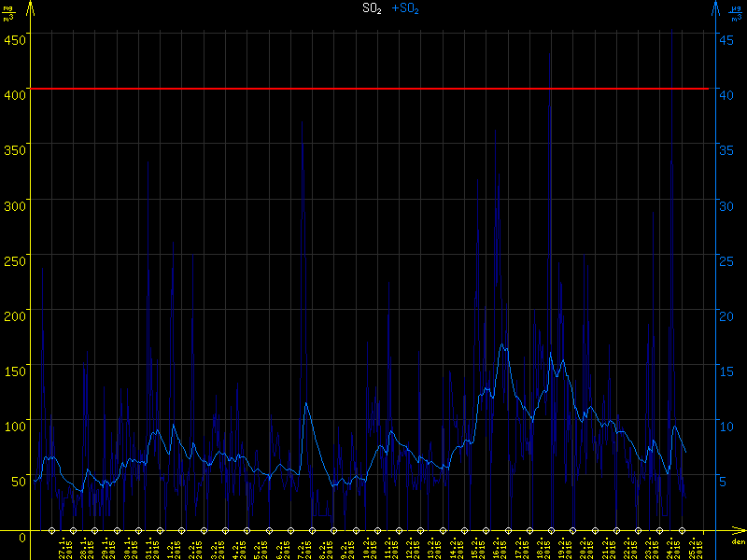This screenshot has height=560, width=747.
Task: Click the 100 tick on left axis
Action: [14, 427]
